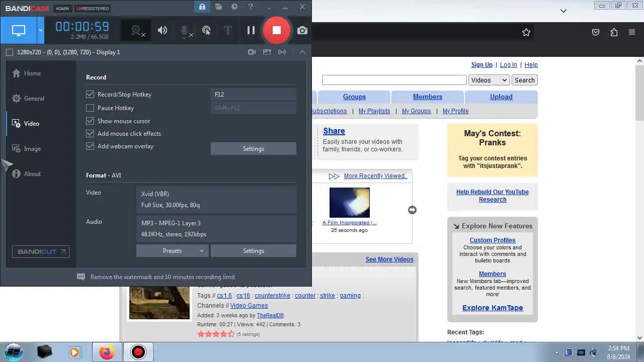Image resolution: width=644 pixels, height=362 pixels.
Task: Click the Pocket save icon in Firefox
Action: 596,32
